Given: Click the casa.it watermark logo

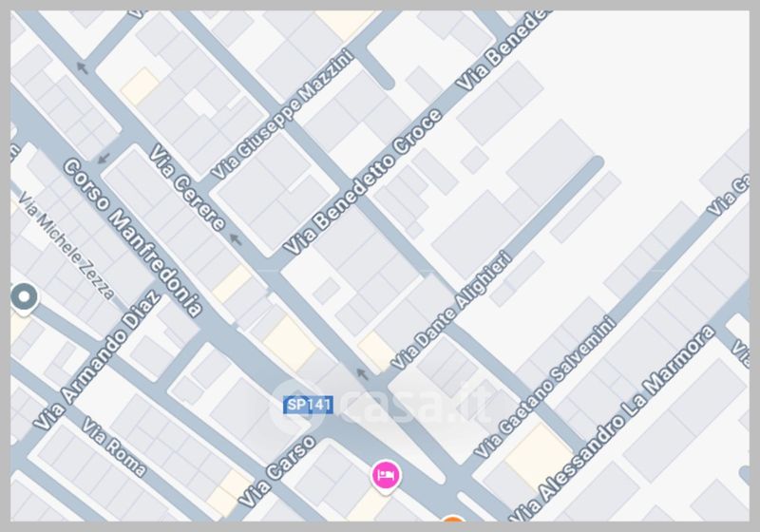Looking at the screenshot, I should tap(379, 405).
